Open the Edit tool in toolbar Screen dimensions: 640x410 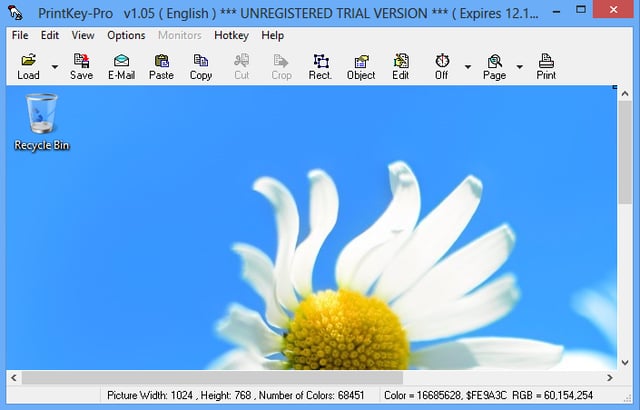pos(400,67)
